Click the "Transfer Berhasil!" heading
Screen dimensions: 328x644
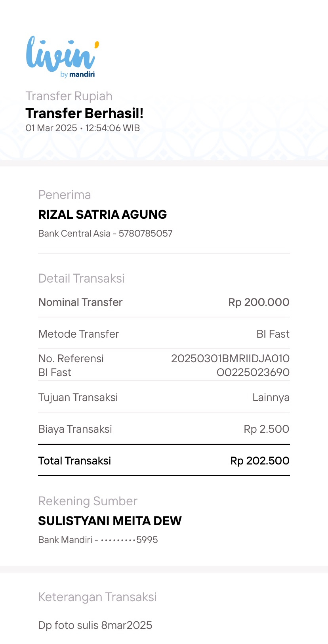click(84, 113)
